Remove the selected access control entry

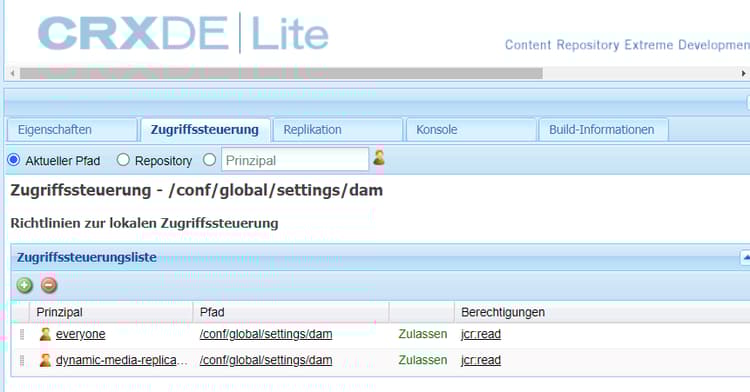click(49, 285)
